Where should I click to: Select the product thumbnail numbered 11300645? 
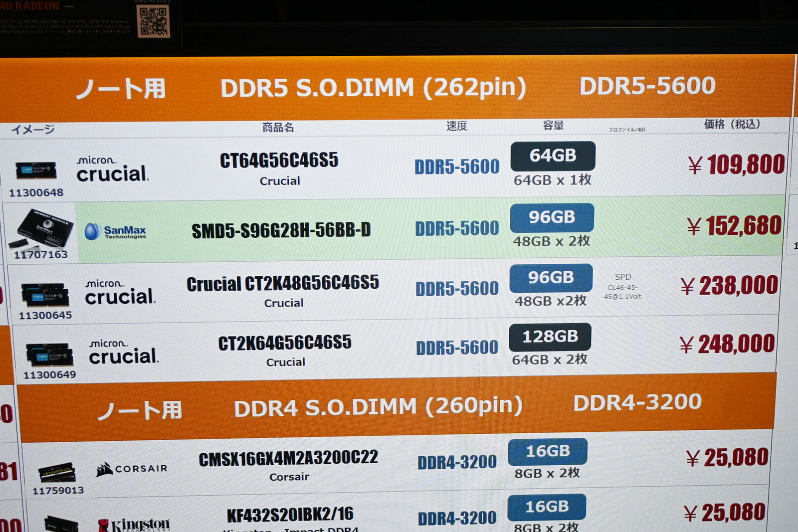coord(45,294)
